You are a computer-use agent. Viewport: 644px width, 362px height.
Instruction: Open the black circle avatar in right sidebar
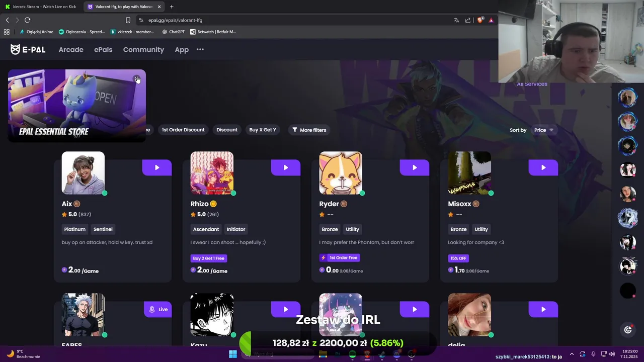click(627, 291)
